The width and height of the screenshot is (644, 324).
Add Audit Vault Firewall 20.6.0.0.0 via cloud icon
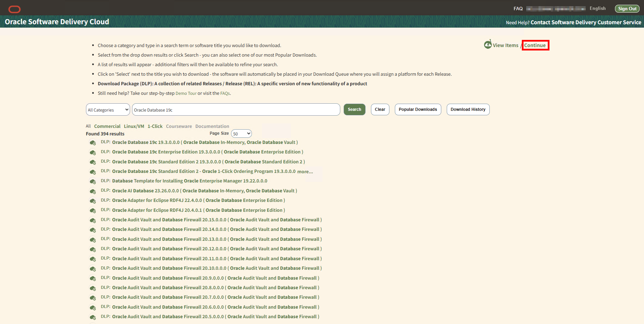pos(92,307)
